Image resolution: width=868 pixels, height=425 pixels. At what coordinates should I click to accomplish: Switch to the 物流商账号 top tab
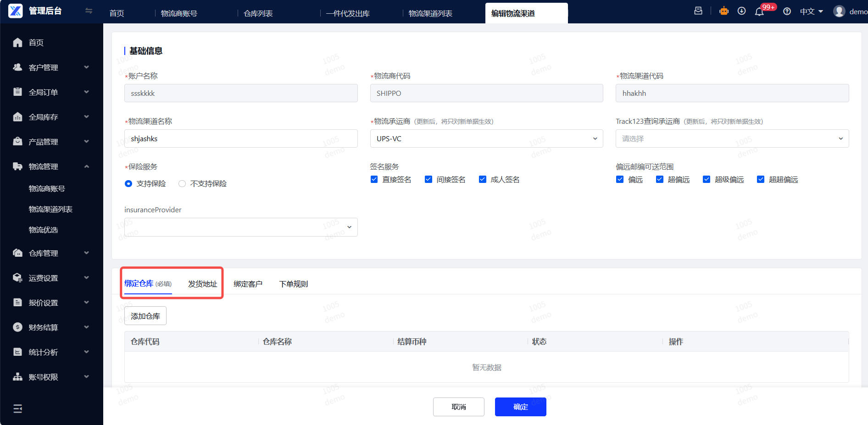point(179,13)
